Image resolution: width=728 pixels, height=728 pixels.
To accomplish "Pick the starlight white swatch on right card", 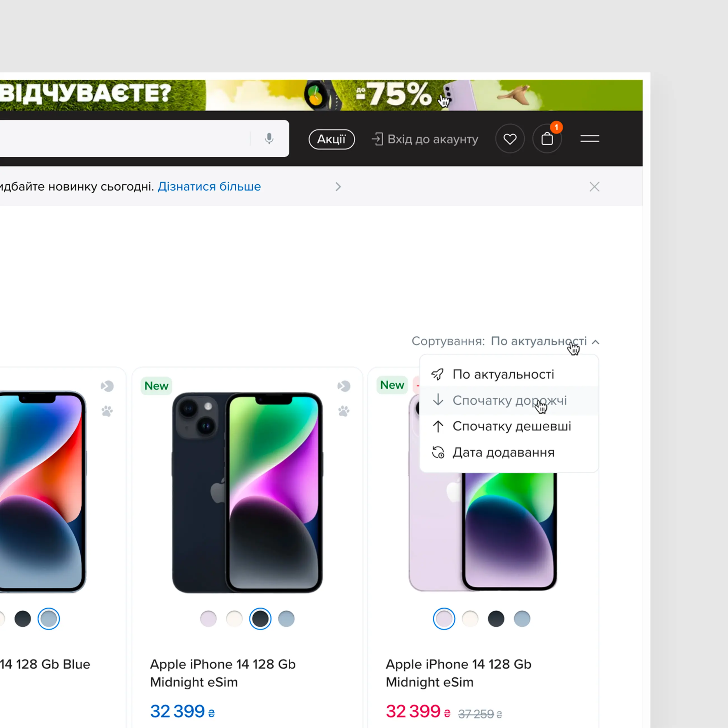I will (470, 619).
